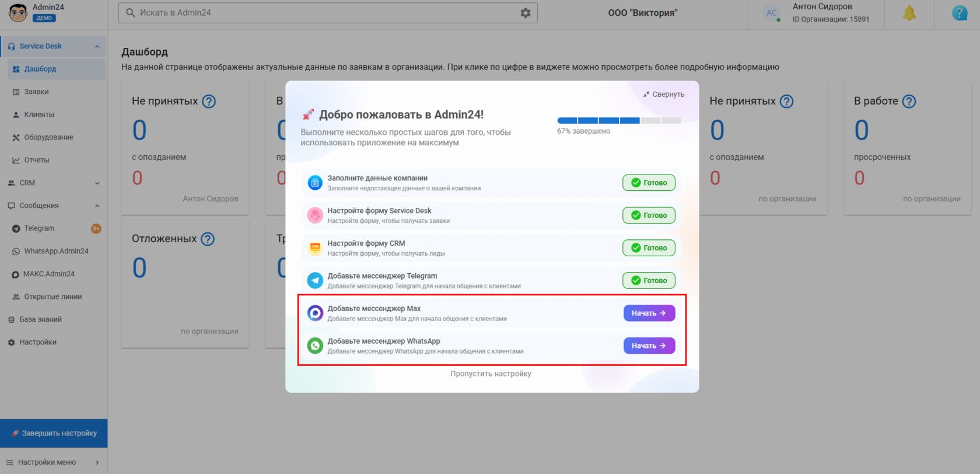
Task: Click the blue 0 count under В работе
Action: [862, 130]
